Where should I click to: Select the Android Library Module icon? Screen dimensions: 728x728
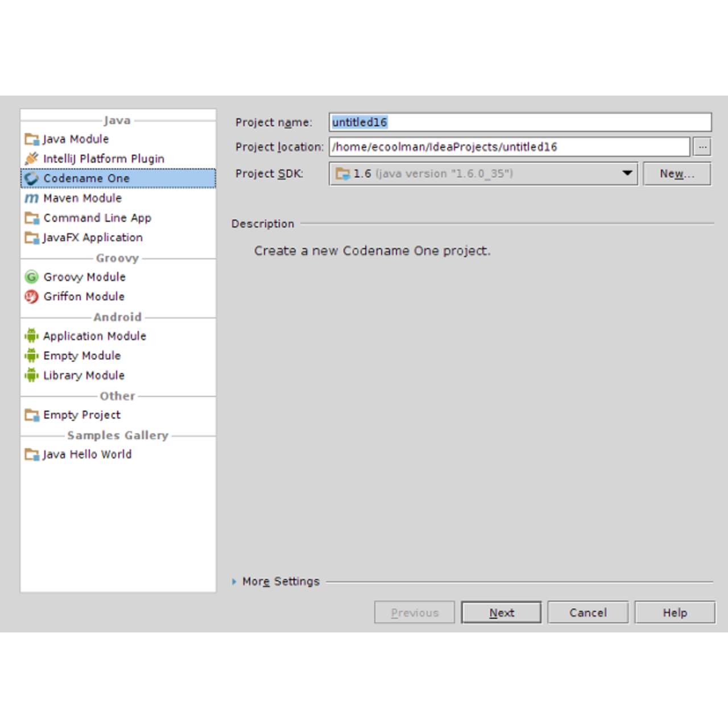pos(32,375)
